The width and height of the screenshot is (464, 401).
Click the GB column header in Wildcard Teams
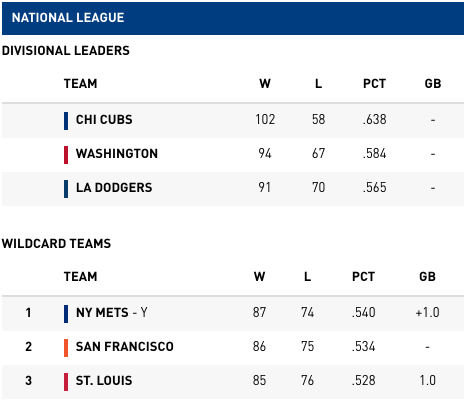pos(427,277)
